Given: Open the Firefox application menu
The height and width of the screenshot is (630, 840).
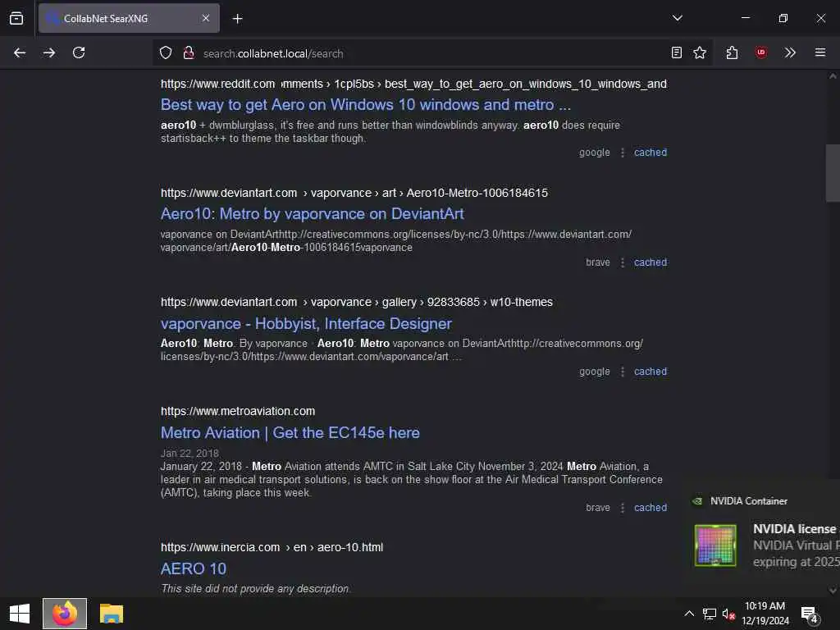Looking at the screenshot, I should tap(820, 52).
